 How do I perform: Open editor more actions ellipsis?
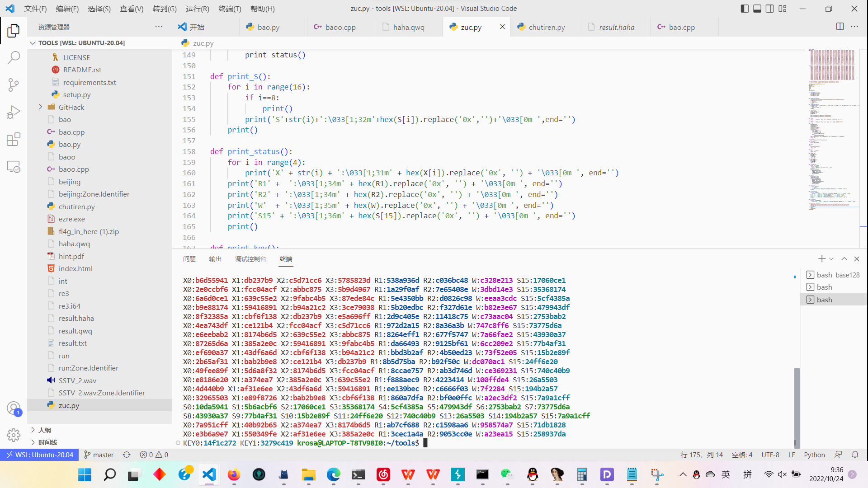[854, 27]
